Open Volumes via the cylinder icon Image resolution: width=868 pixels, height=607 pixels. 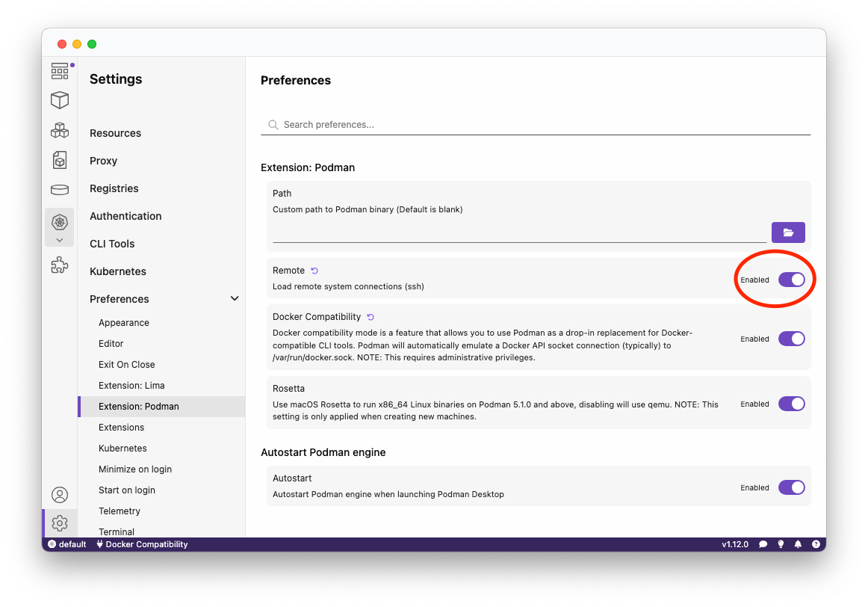tap(60, 190)
